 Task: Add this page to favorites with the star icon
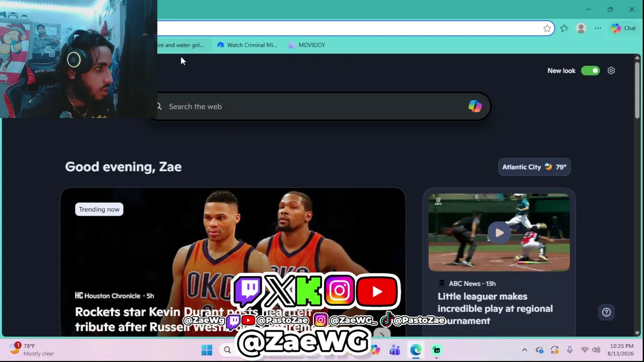(x=547, y=29)
